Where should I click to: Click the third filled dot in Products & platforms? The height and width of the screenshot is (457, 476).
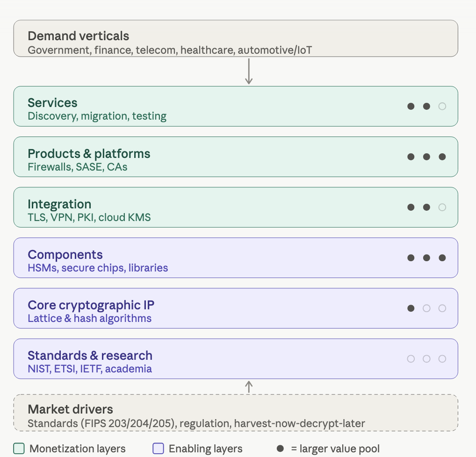(x=442, y=157)
